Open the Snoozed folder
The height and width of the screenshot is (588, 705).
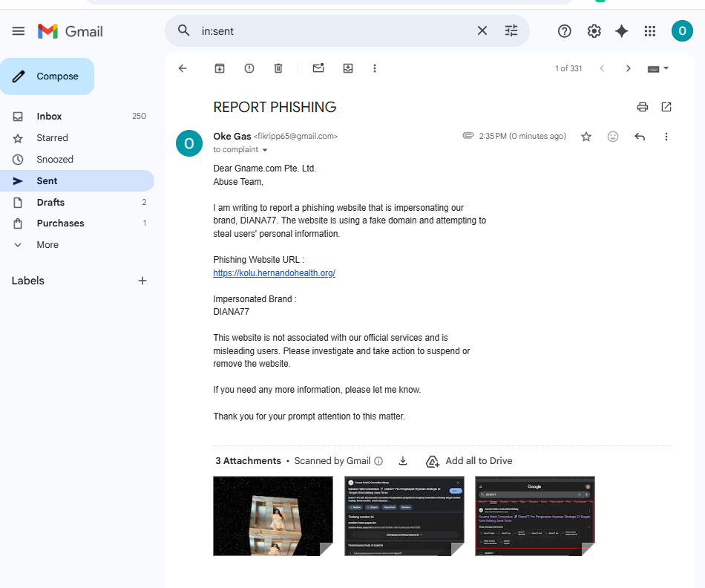coord(77,160)
